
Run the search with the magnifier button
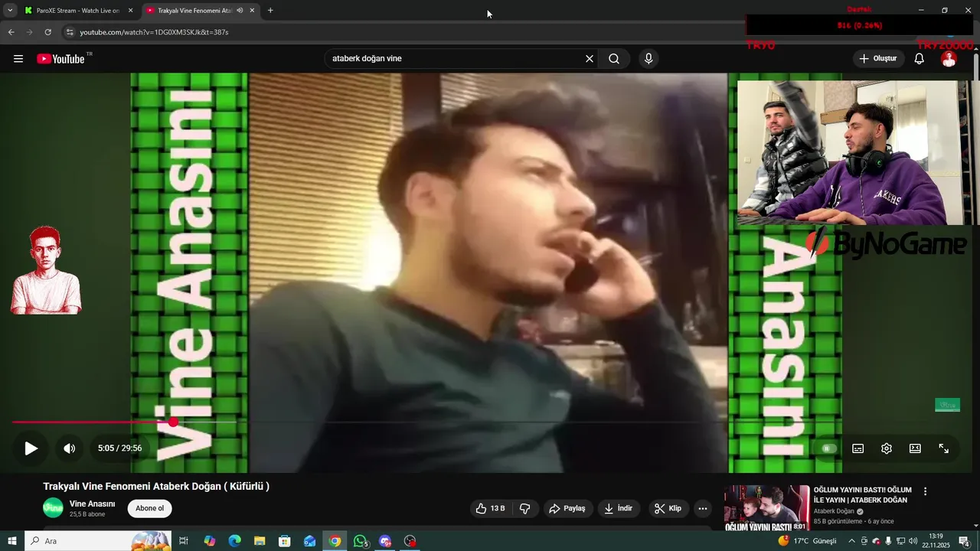(x=614, y=59)
